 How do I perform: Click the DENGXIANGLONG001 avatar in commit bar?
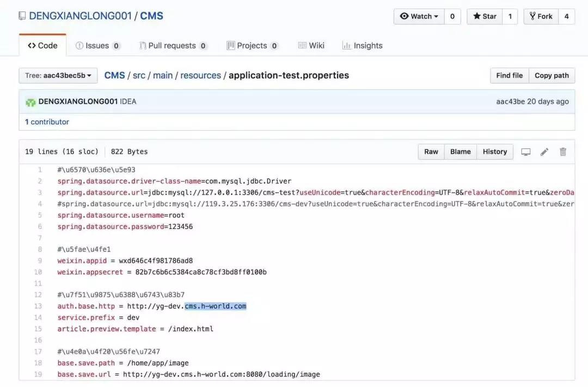(x=30, y=102)
